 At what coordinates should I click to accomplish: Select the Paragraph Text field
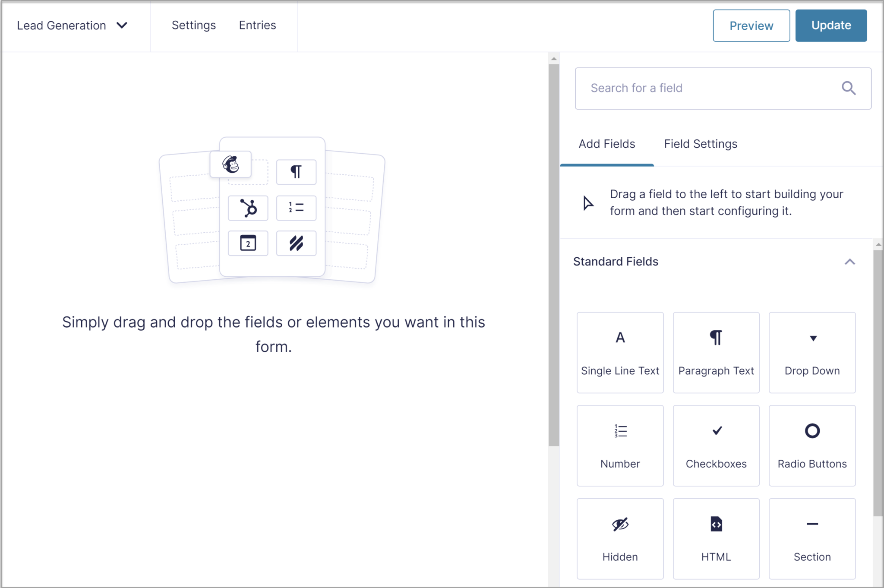point(715,352)
